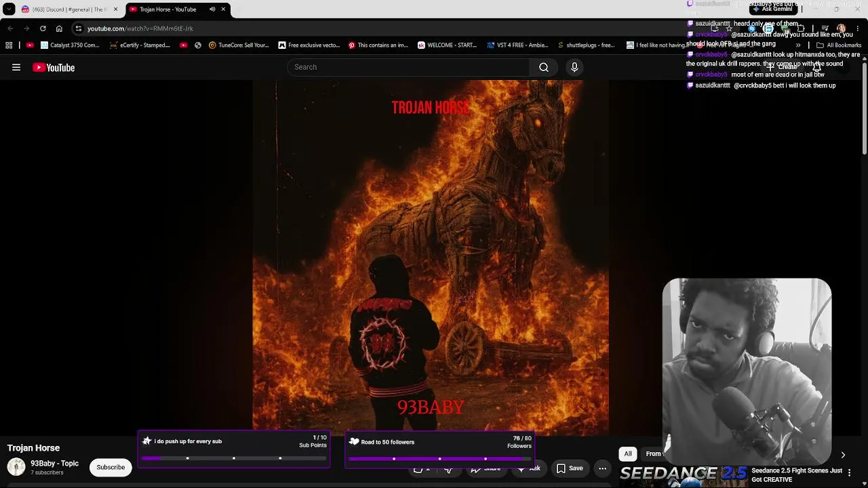Select the All filter chip
Screen dimensions: 868x488
[x=628, y=454]
